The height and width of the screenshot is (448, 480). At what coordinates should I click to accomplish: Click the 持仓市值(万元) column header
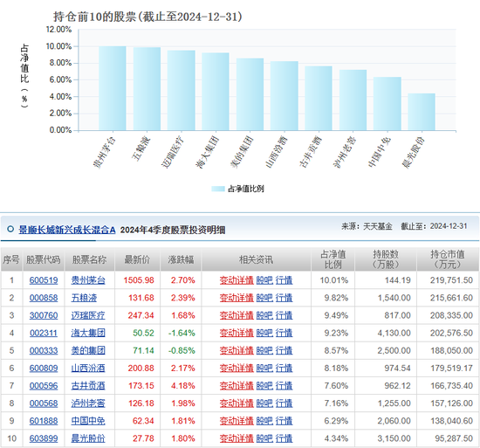[x=448, y=259]
